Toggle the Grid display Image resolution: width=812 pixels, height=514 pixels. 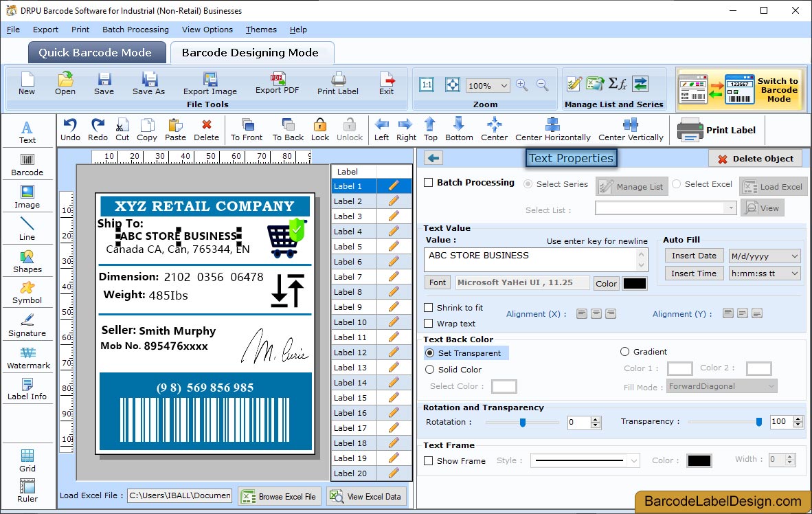click(x=27, y=460)
